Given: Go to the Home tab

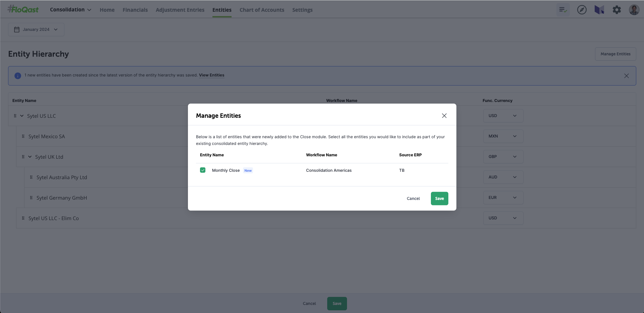Looking at the screenshot, I should tap(107, 10).
